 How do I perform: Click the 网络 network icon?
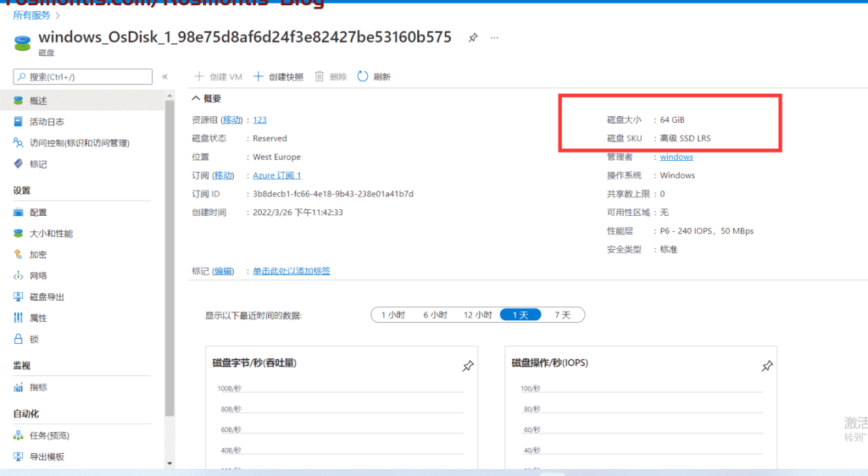[19, 275]
